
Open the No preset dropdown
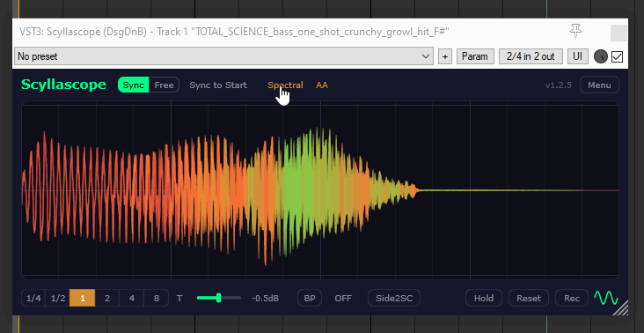click(223, 56)
